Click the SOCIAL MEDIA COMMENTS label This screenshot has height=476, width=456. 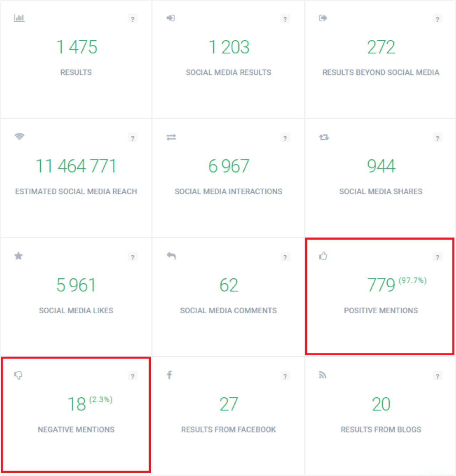(228, 310)
